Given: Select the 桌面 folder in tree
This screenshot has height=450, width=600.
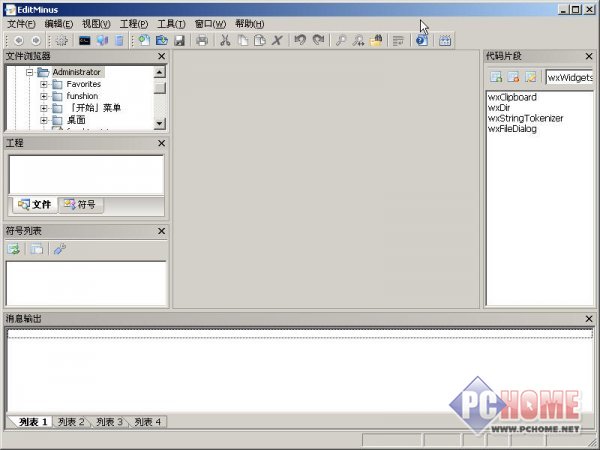Looking at the screenshot, I should (76, 120).
